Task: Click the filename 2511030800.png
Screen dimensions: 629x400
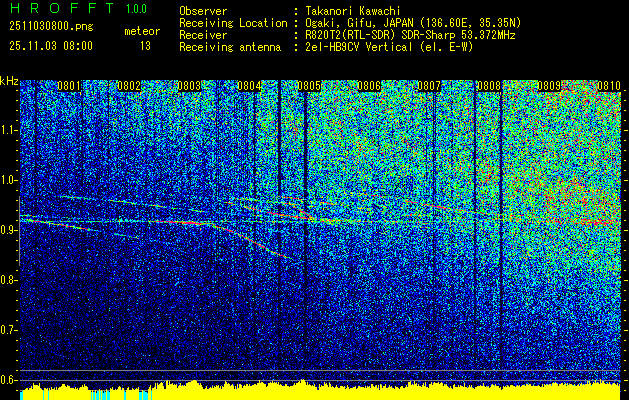Action: click(51, 27)
